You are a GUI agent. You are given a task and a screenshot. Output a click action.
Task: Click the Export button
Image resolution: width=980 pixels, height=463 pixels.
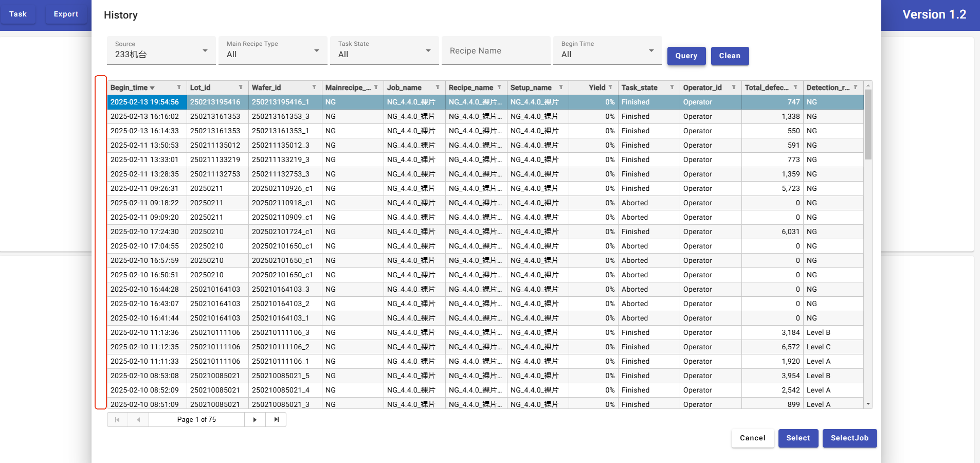(x=66, y=14)
